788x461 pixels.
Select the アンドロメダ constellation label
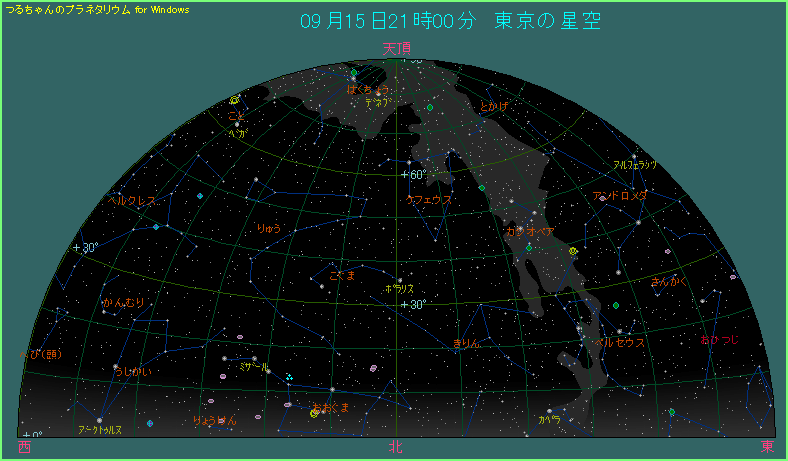click(620, 196)
